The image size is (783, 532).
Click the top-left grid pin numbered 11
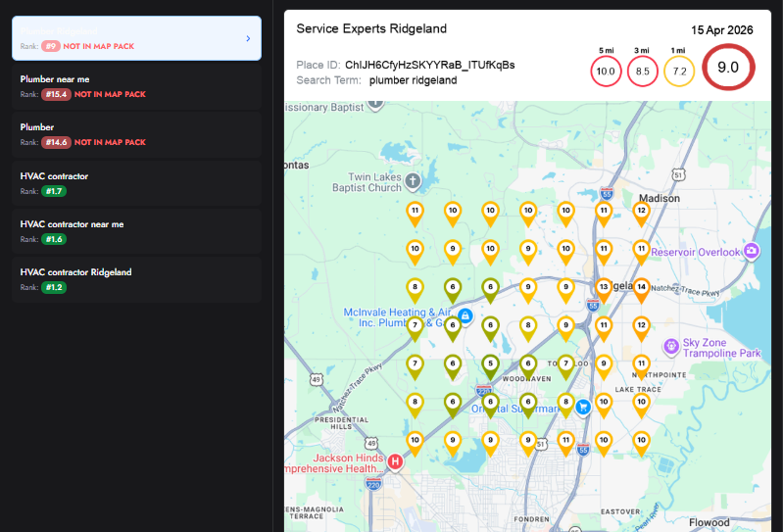point(415,215)
